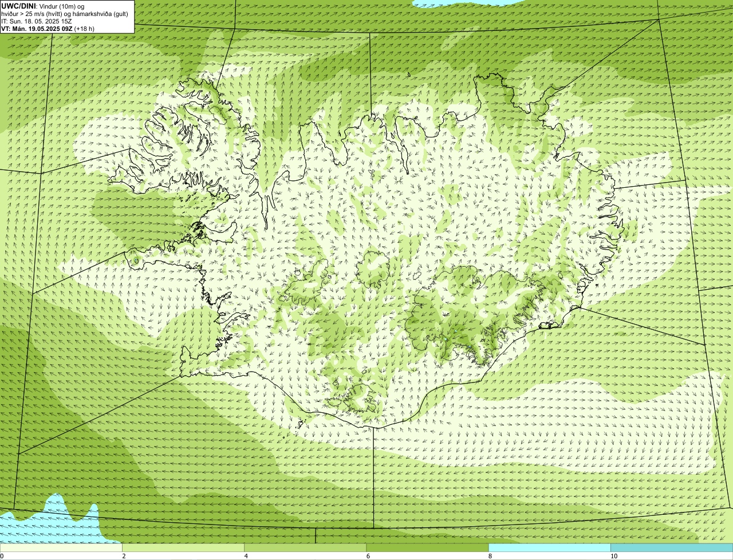The image size is (733, 560).
Task: Click the 'hviður > 25 m/s (hvítt)' legend line
Action: pyautogui.click(x=65, y=13)
